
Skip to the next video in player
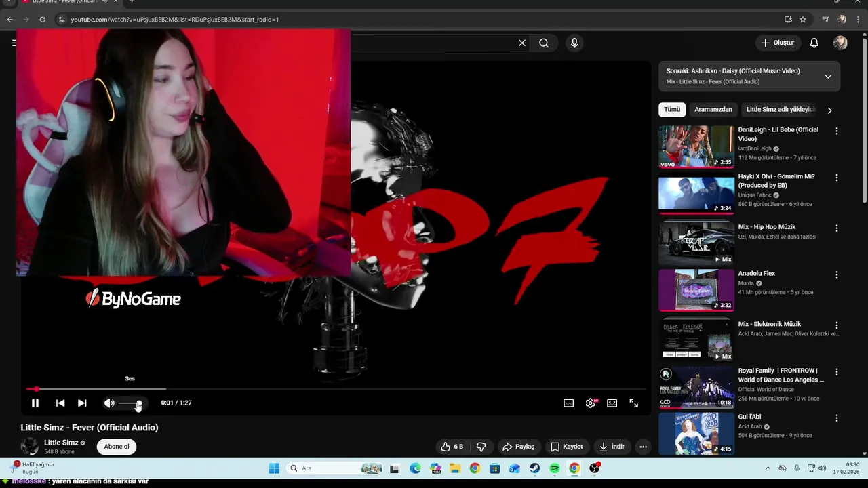(x=82, y=403)
